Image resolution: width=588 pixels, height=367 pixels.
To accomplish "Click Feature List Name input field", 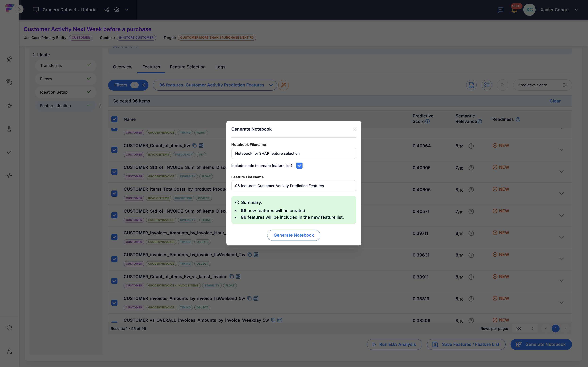I will (294, 186).
